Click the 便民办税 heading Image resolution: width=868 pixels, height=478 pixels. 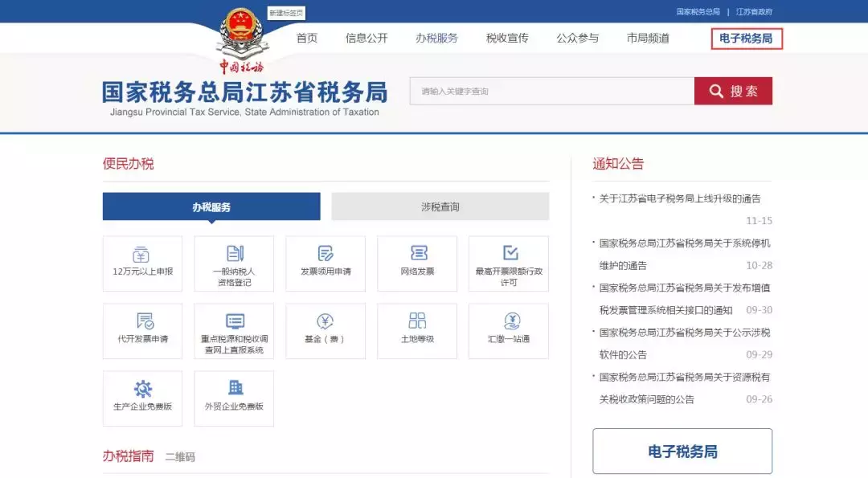(x=128, y=164)
